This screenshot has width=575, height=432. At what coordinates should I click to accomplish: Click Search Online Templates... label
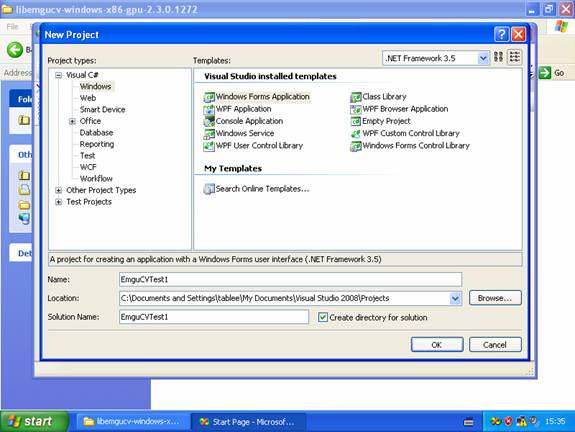point(262,189)
